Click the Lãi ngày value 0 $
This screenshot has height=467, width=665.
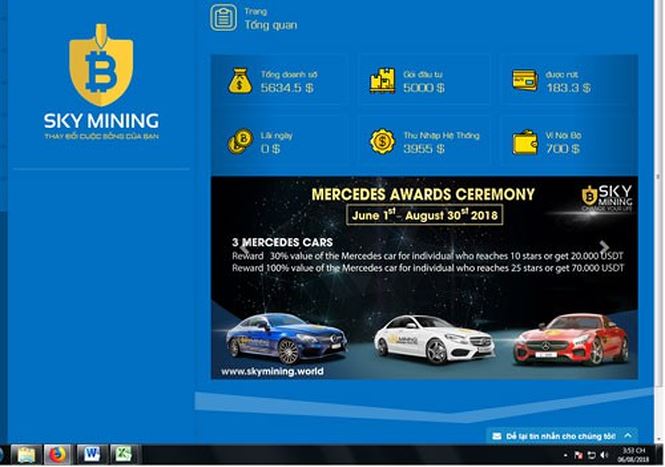point(270,149)
